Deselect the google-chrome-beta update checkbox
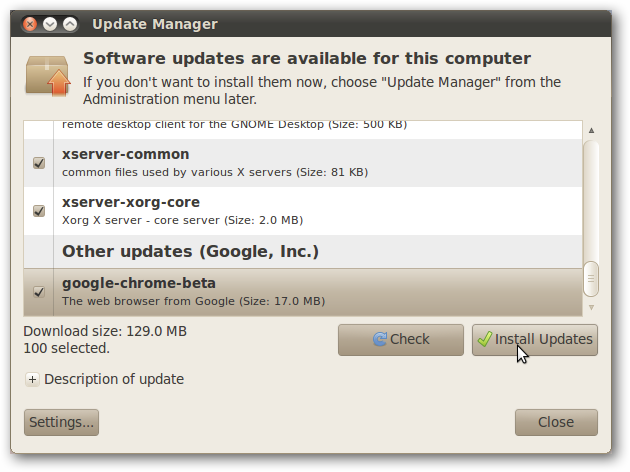630x472 pixels. (x=39, y=292)
